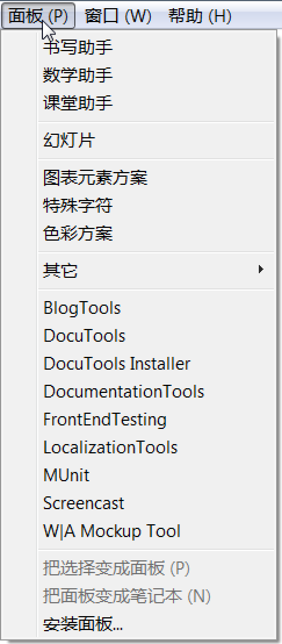Expand the 其它 submenu arrow
Viewport: 282px width, 644px height.
(261, 270)
